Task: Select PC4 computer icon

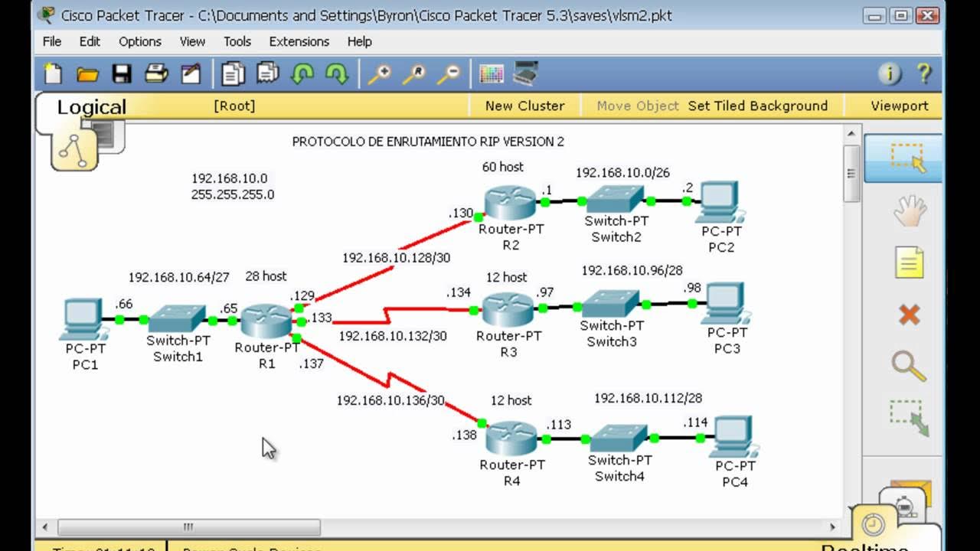Action: [733, 438]
